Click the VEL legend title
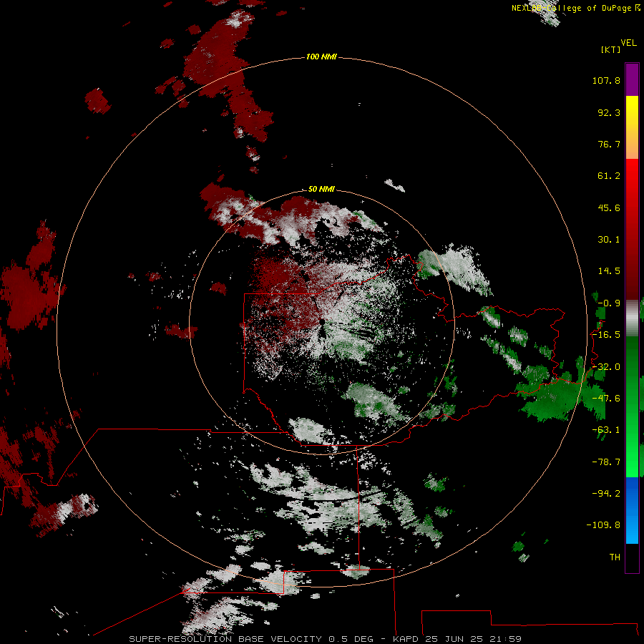 click(628, 43)
